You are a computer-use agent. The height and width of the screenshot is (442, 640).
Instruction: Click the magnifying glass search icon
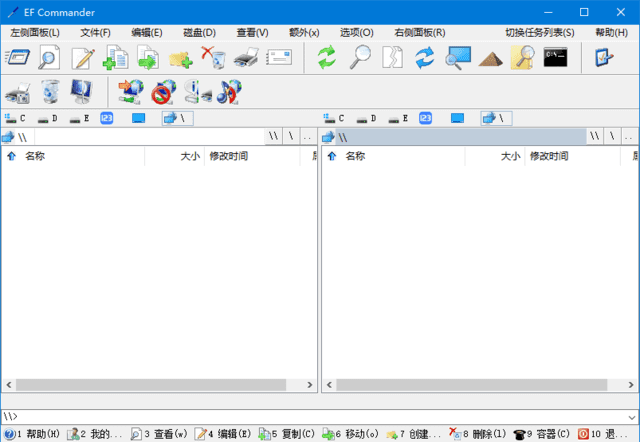point(360,58)
